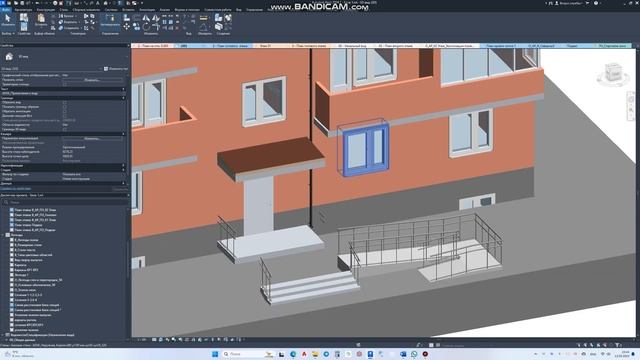This screenshot has height=360, width=640.
Task: Collapse the Identity Data section in Properties
Action: click(123, 165)
